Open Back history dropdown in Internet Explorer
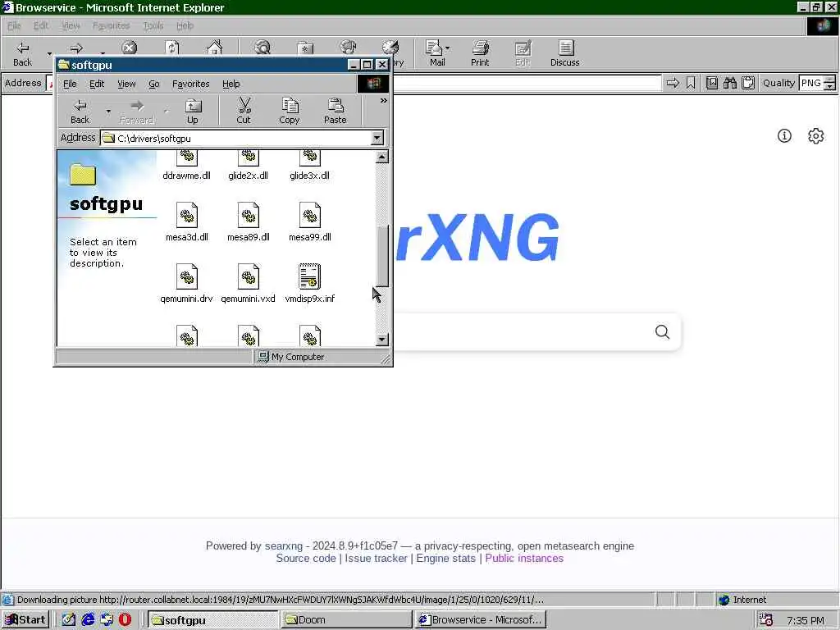Image resolution: width=840 pixels, height=630 pixels. tap(49, 53)
